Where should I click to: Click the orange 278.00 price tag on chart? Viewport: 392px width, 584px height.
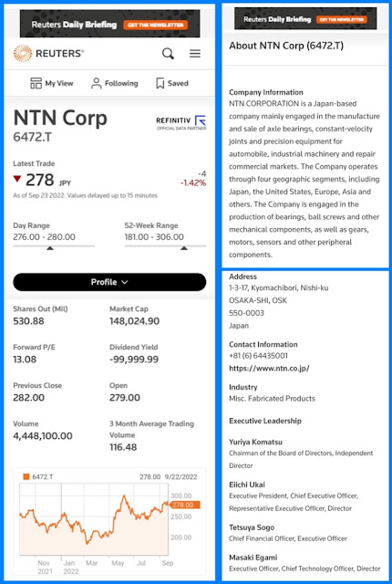185,505
